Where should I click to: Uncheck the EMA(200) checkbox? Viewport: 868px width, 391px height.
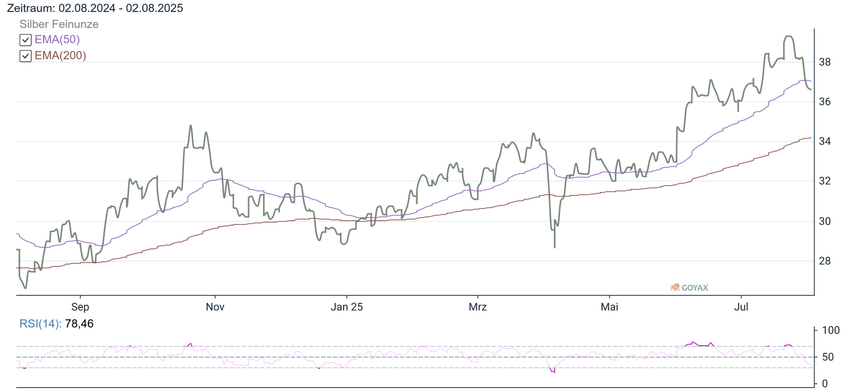[25, 56]
